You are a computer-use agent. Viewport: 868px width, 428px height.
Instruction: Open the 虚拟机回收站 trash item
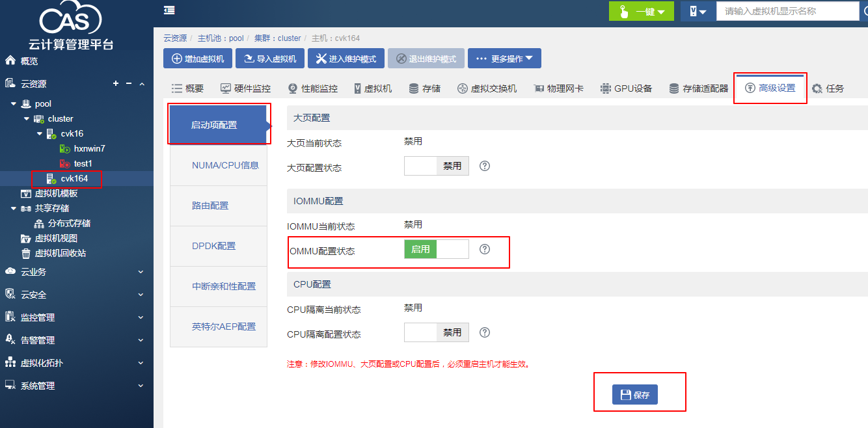[60, 253]
